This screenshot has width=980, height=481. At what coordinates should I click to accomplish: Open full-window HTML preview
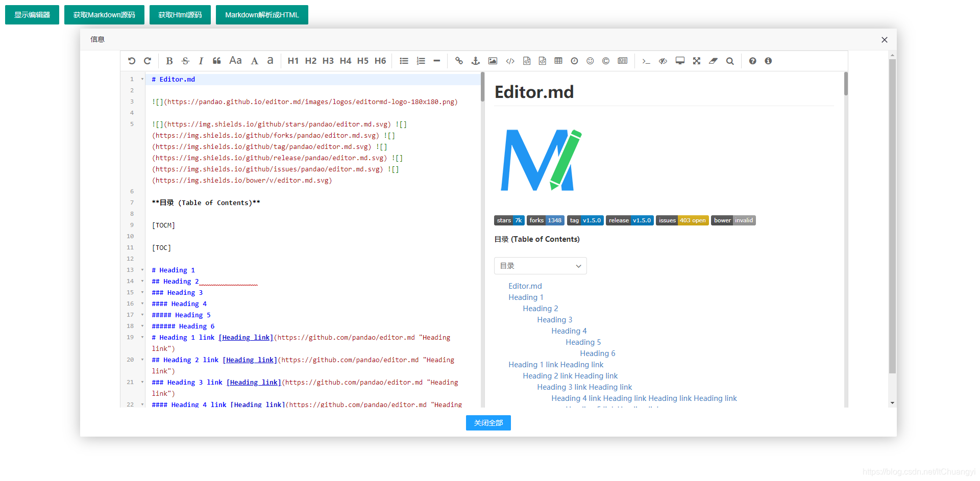680,61
